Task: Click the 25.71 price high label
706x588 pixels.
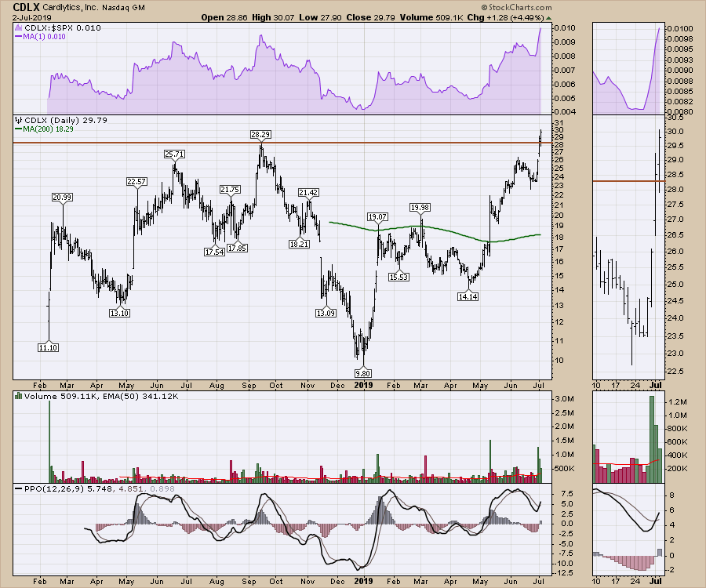Action: tap(174, 154)
